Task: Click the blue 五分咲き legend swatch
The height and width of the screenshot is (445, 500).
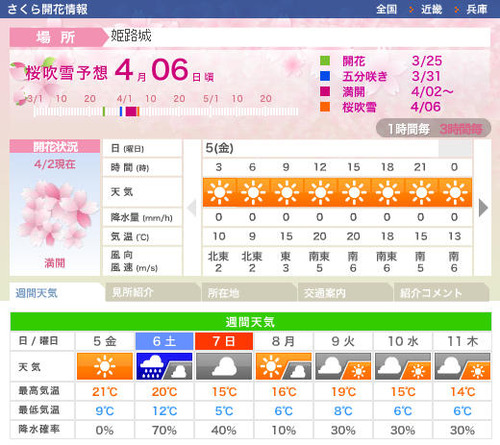Action: pos(325,76)
